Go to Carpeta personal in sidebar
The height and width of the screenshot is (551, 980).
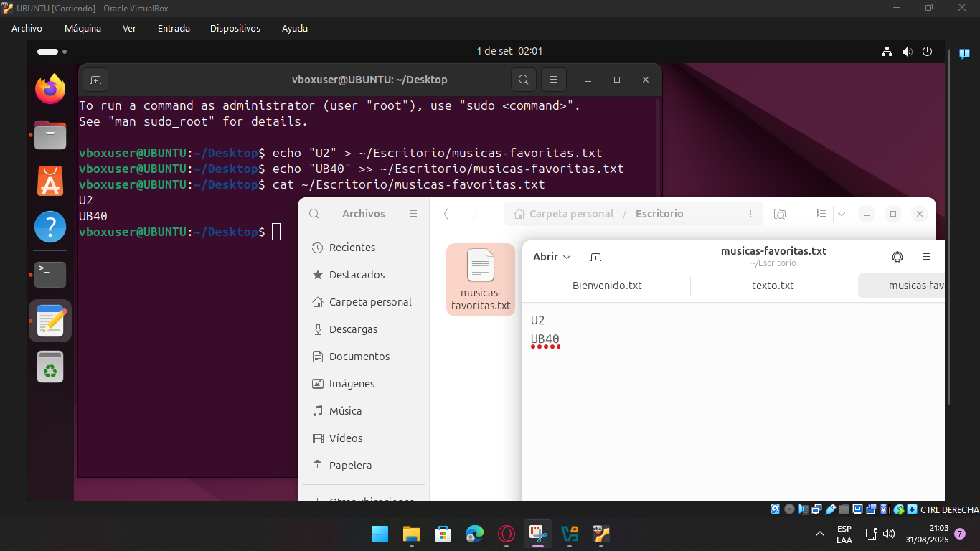365,302
